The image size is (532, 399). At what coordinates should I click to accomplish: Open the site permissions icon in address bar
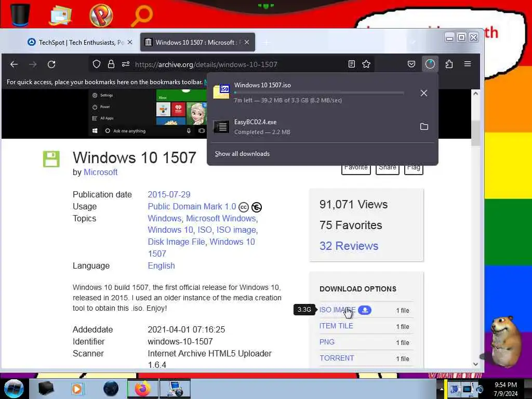coord(126,64)
